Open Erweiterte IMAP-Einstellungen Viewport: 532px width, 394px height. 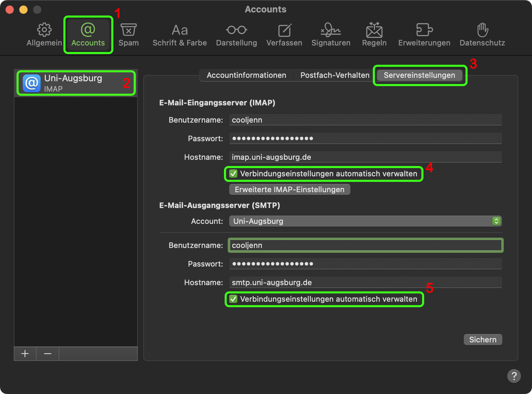[x=289, y=190]
